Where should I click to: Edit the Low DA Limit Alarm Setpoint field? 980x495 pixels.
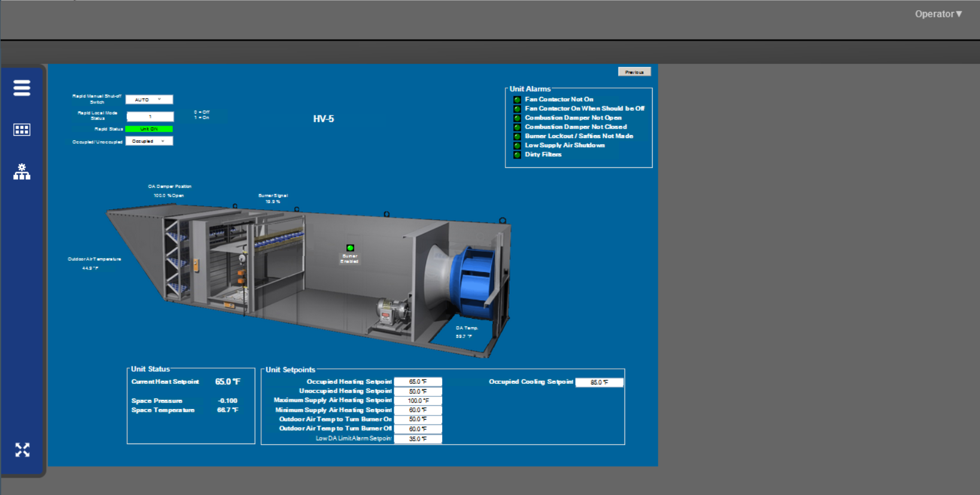pos(418,439)
